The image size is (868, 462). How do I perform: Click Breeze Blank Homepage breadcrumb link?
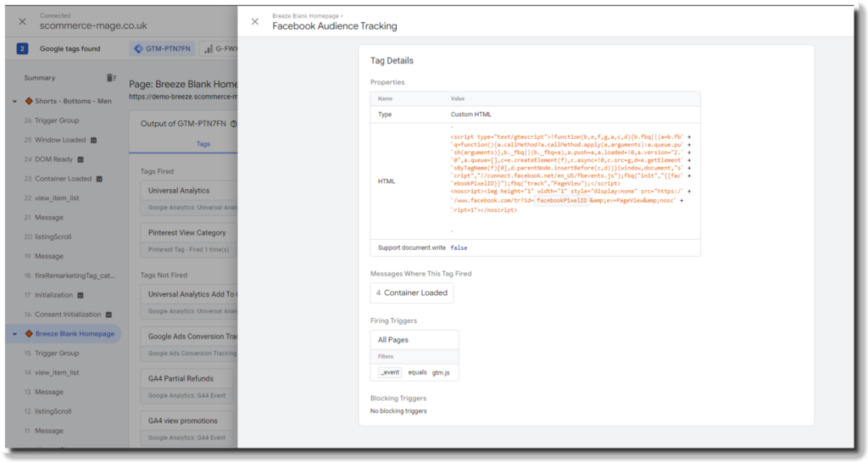click(x=305, y=16)
